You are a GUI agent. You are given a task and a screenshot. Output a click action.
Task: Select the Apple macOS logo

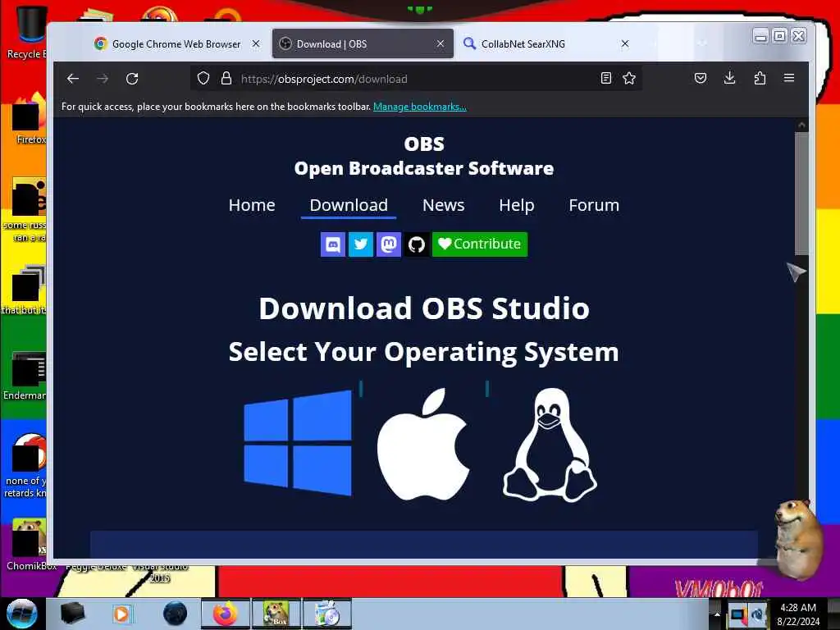tap(423, 444)
